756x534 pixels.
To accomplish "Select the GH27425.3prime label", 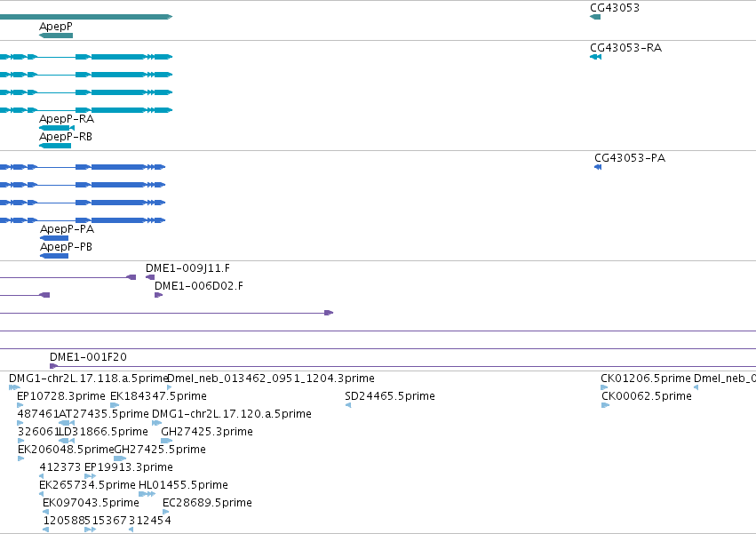I will (207, 432).
